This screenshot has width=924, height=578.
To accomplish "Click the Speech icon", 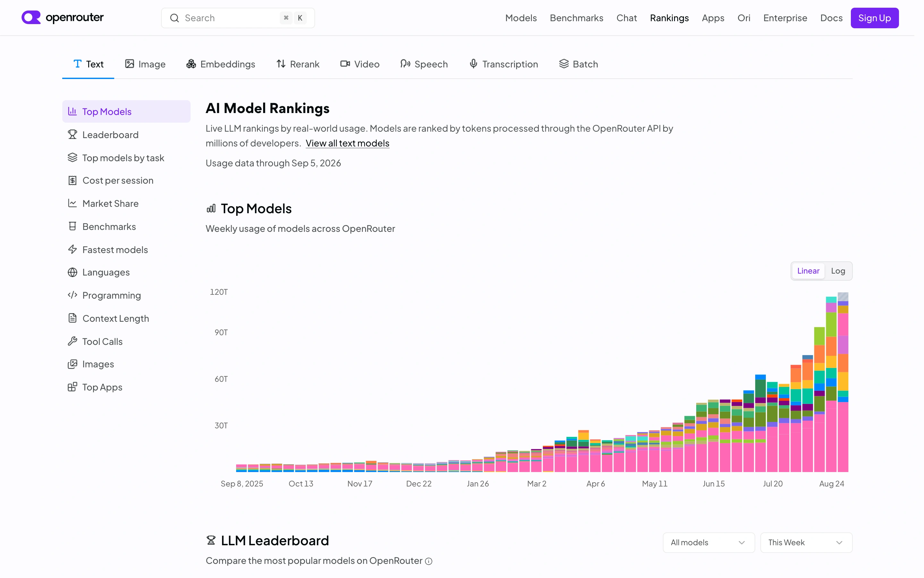I will tap(405, 64).
